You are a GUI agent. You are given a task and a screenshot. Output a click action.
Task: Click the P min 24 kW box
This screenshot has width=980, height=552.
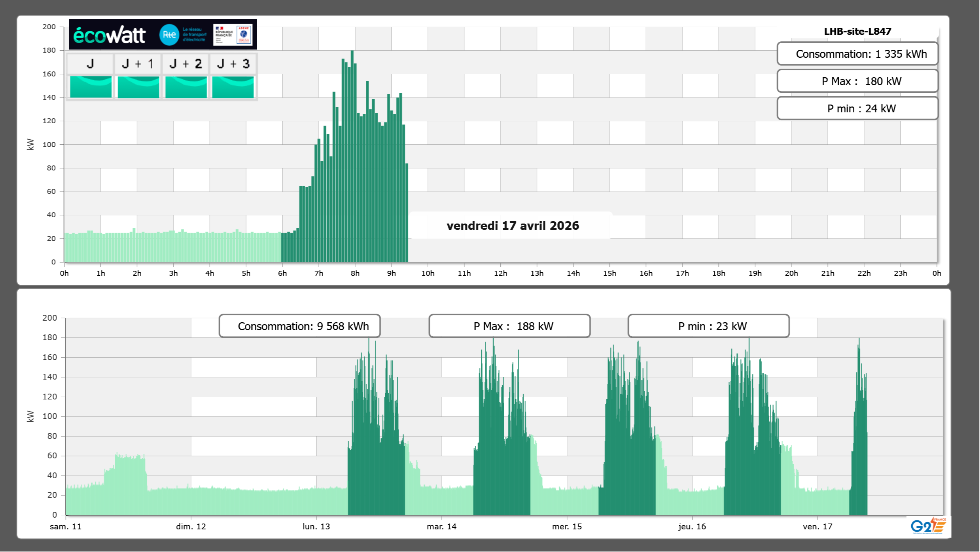click(857, 108)
